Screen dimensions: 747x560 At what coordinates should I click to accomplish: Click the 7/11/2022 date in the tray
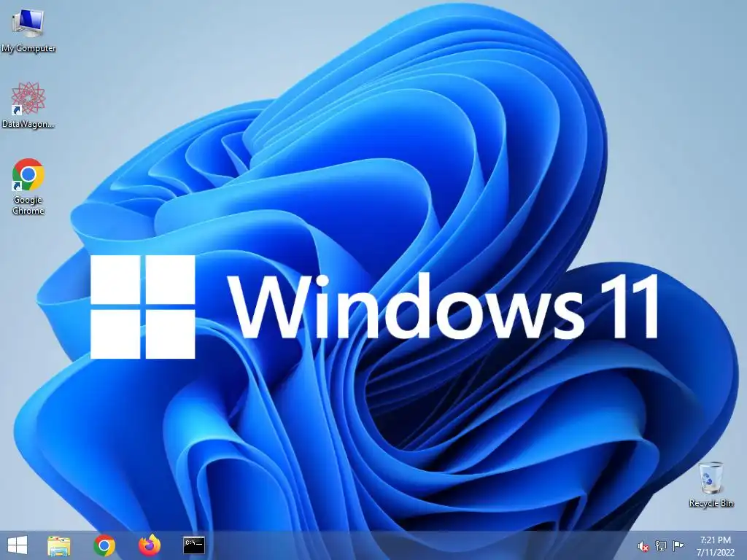tap(716, 553)
